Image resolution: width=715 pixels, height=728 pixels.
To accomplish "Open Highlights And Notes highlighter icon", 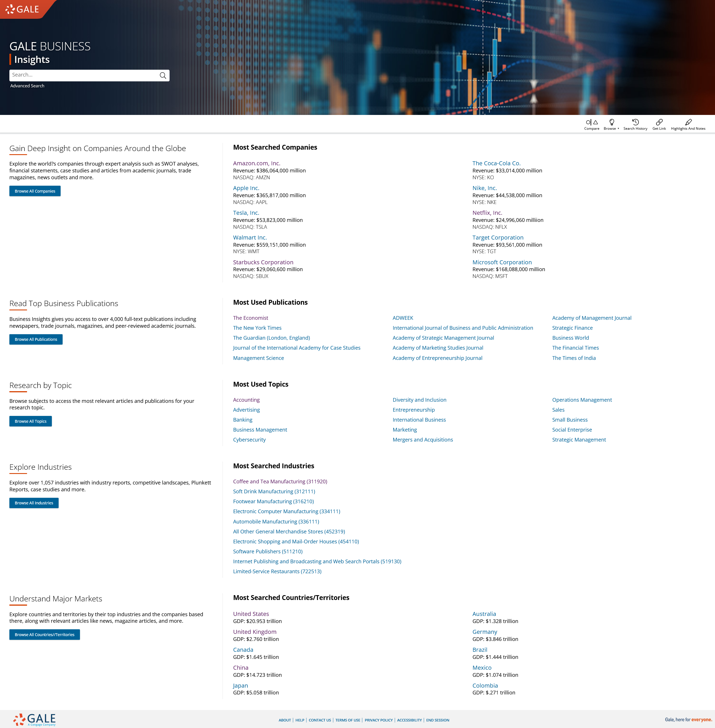I will pyautogui.click(x=688, y=122).
